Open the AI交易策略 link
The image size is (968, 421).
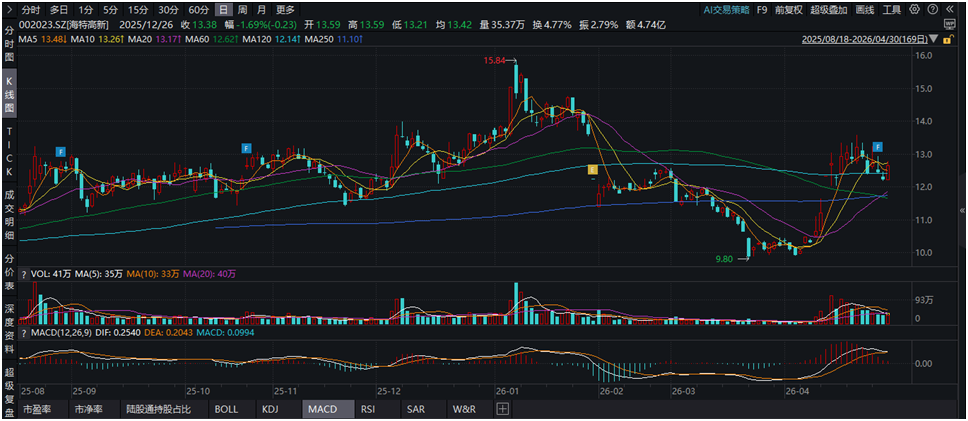(727, 10)
